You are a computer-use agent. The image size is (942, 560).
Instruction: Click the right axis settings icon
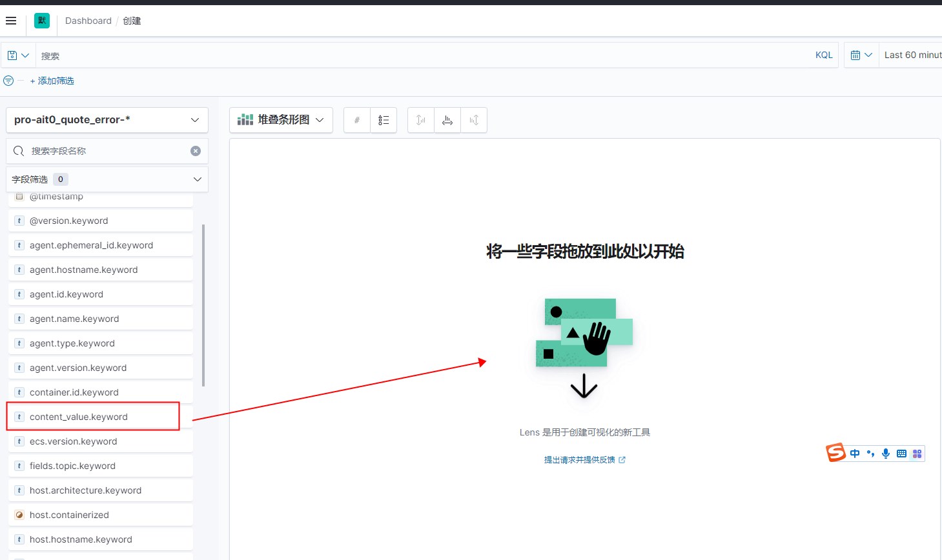click(x=474, y=120)
